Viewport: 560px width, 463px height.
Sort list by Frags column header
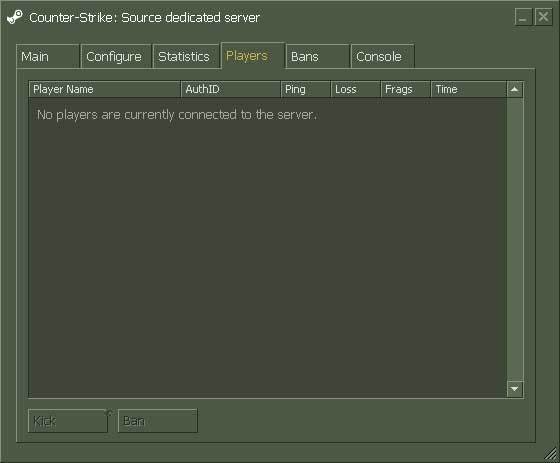(406, 89)
